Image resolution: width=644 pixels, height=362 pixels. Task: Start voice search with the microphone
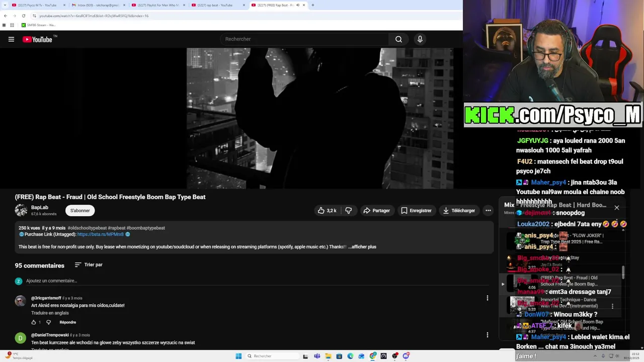(x=420, y=39)
